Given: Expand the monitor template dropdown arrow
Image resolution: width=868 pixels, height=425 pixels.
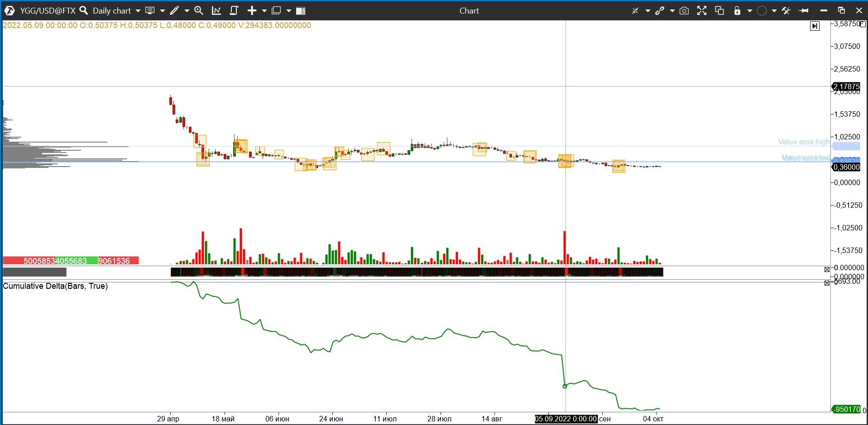Looking at the screenshot, I should tap(162, 11).
